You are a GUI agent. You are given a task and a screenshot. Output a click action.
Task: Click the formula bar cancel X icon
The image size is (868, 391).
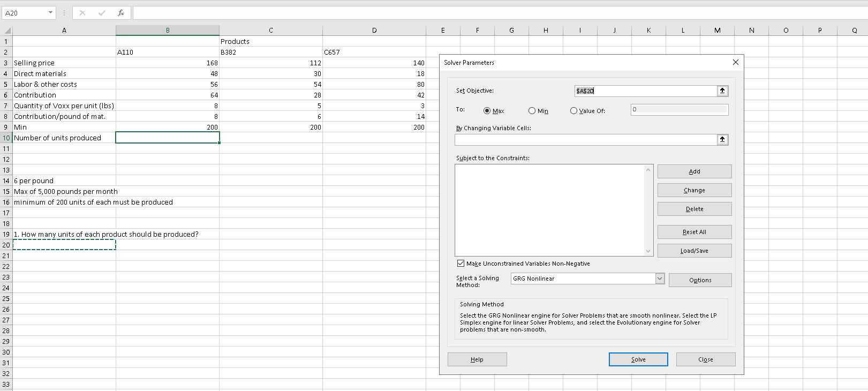click(82, 13)
